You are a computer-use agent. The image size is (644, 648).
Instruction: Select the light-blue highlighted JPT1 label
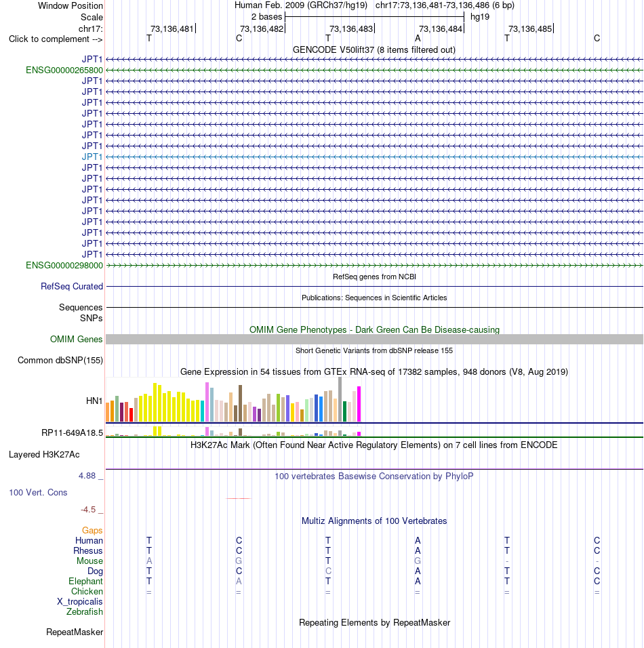[x=92, y=157]
